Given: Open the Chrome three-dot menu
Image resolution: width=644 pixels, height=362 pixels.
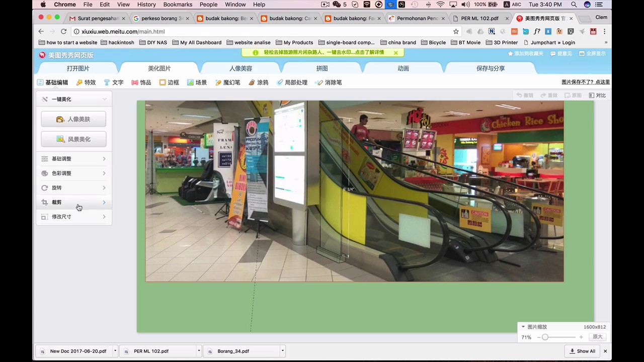Looking at the screenshot, I should (605, 31).
